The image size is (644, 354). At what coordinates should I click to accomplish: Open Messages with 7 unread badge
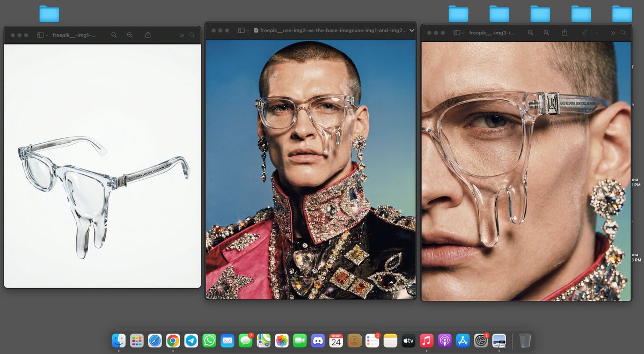click(x=245, y=340)
